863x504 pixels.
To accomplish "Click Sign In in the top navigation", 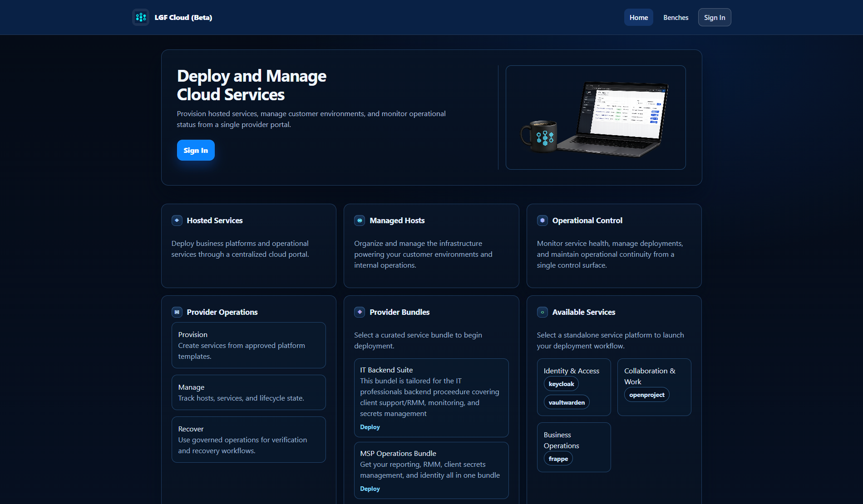I will [715, 17].
